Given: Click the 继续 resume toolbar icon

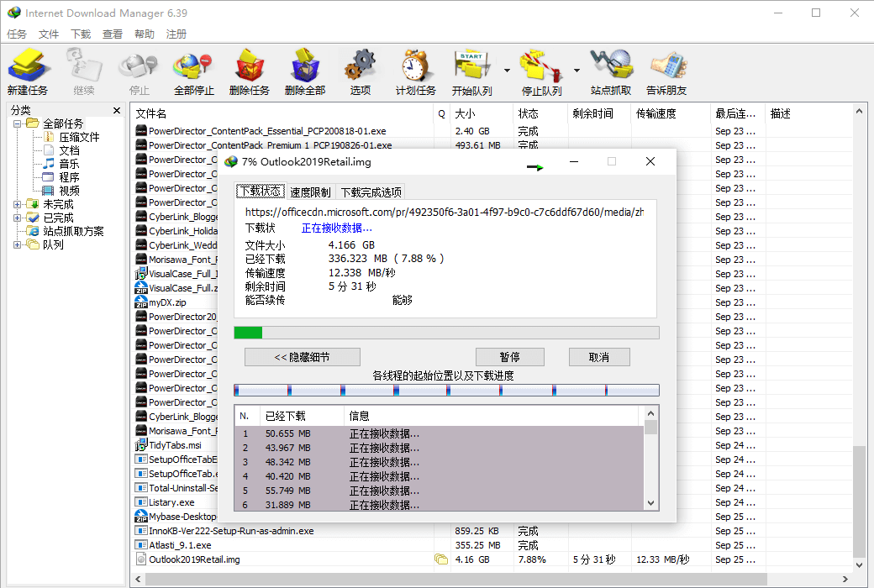Looking at the screenshot, I should (83, 72).
